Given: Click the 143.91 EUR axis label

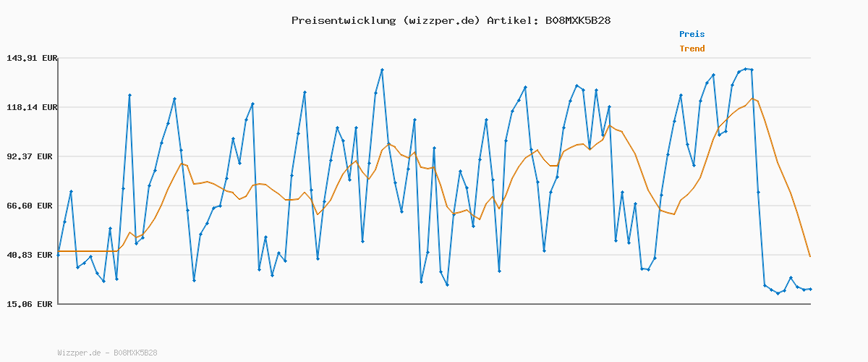Looking at the screenshot, I should [32, 58].
